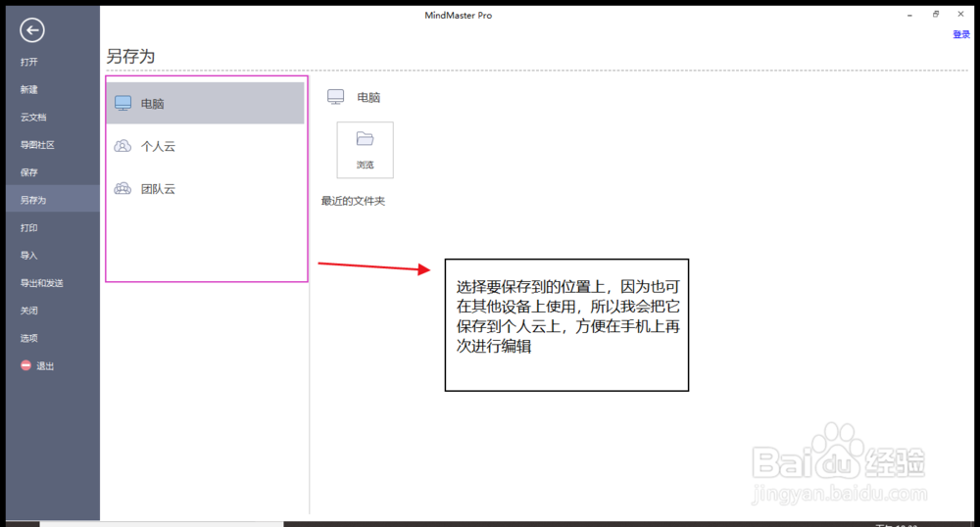This screenshot has width=980, height=527.
Task: Open the 打印 option
Action: coord(28,228)
